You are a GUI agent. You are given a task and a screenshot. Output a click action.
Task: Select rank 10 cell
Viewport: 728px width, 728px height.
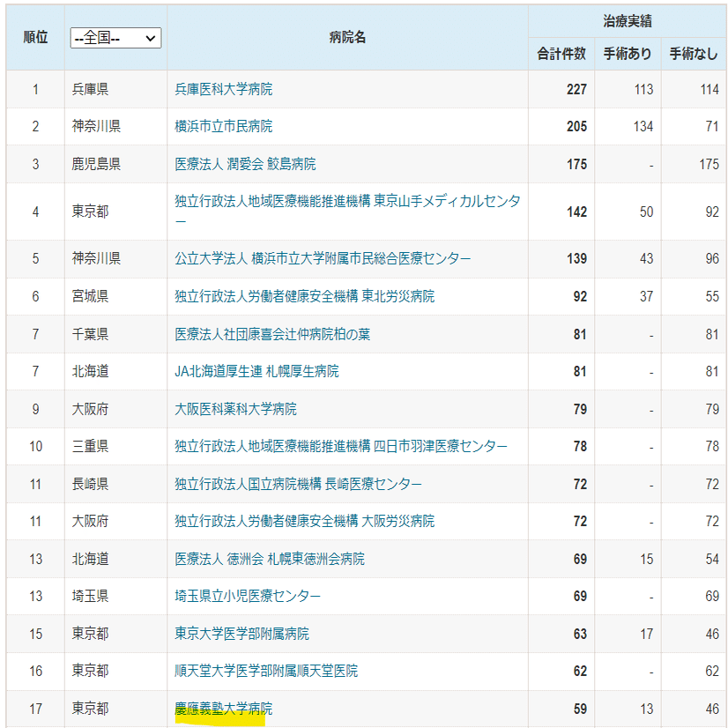click(x=35, y=446)
